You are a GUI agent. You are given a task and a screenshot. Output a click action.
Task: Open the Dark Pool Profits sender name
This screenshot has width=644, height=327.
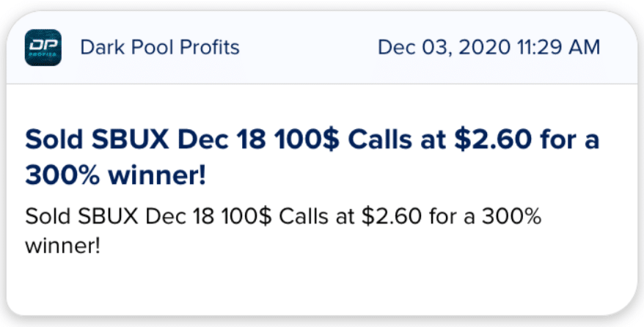point(160,47)
